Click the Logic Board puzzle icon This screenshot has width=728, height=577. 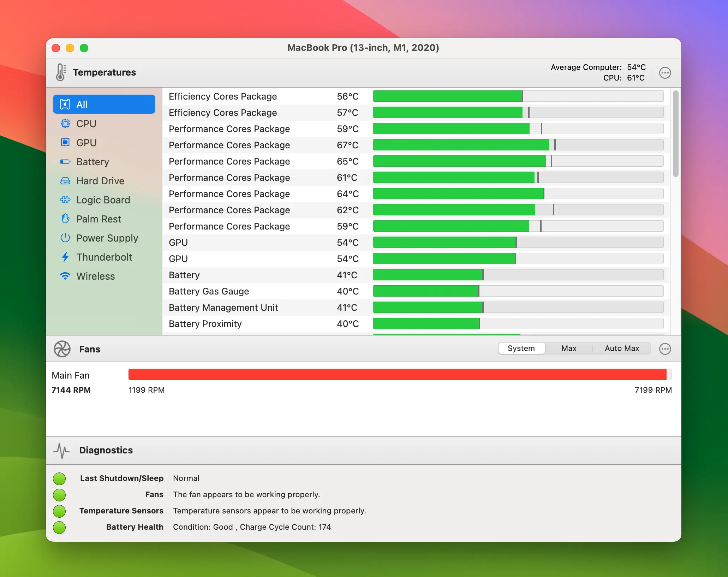tap(65, 200)
